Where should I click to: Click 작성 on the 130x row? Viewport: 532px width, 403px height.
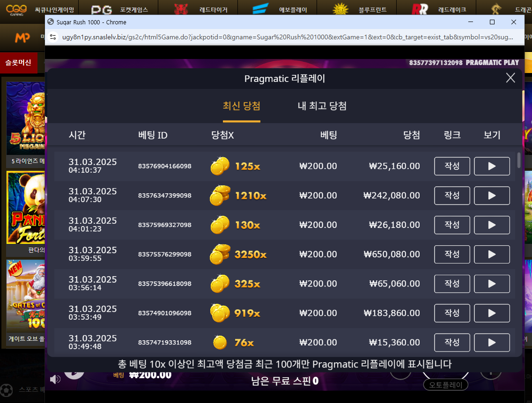[x=452, y=225]
